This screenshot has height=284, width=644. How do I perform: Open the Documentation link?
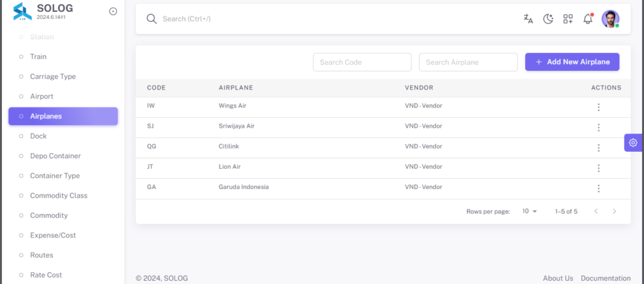point(606,278)
